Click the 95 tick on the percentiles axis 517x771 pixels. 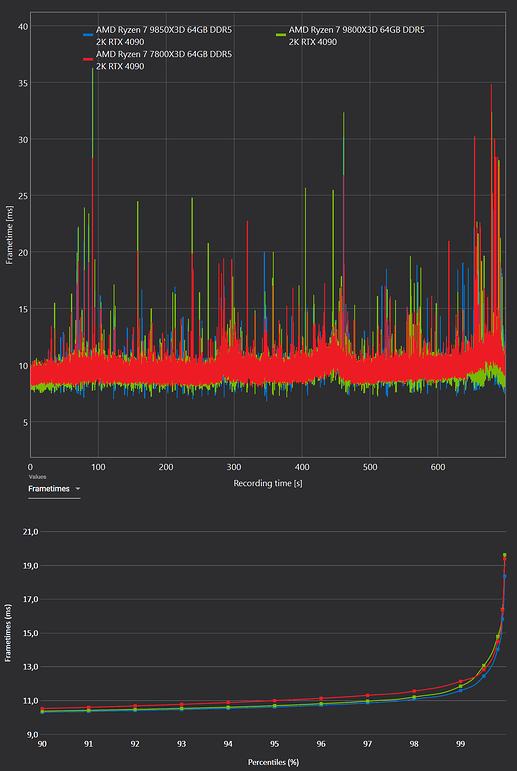tap(274, 744)
